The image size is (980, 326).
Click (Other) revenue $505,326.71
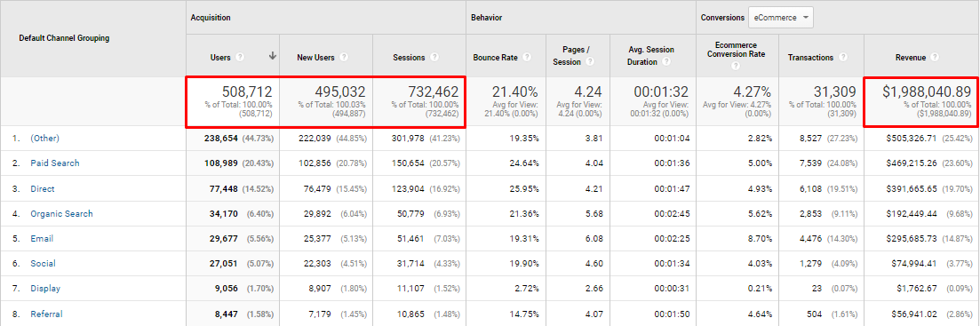[912, 138]
